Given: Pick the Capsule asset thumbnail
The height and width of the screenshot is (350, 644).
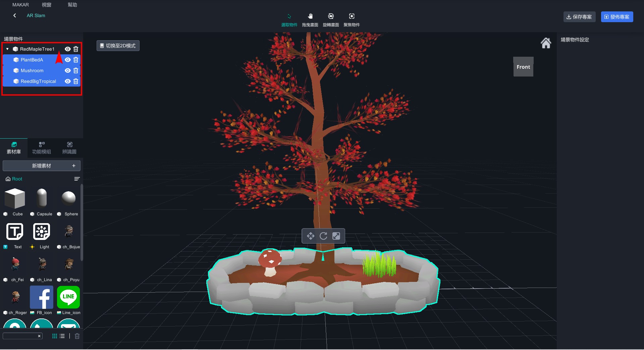Looking at the screenshot, I should (42, 198).
